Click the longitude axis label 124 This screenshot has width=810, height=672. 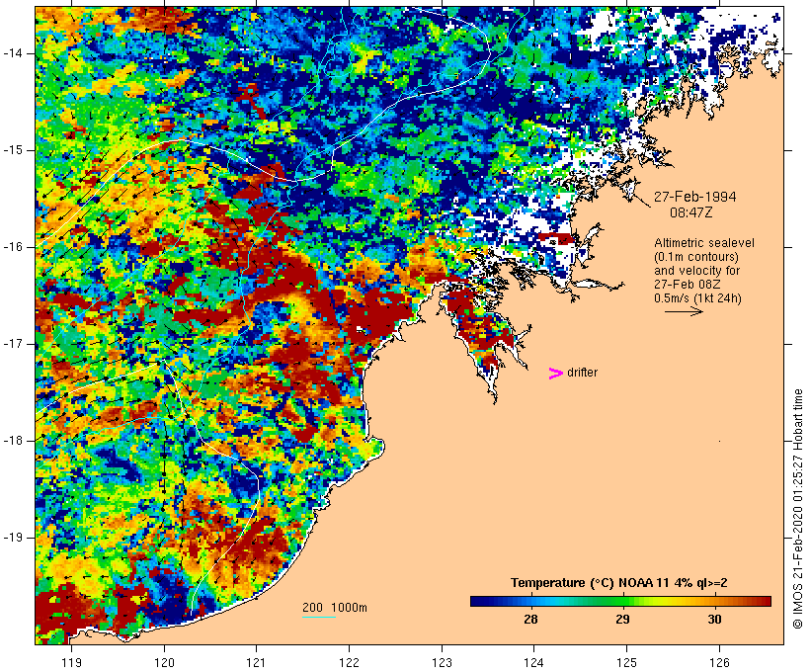pyautogui.click(x=533, y=663)
